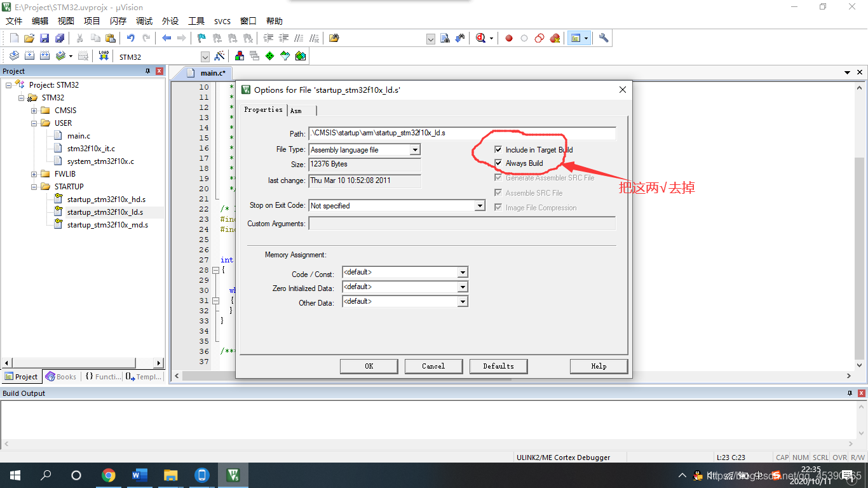The height and width of the screenshot is (488, 868).
Task: Open File Explorer from the taskbar
Action: [x=171, y=475]
